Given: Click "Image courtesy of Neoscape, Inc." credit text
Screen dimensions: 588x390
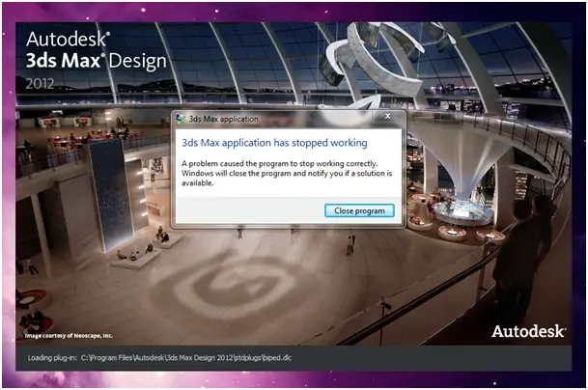Looking at the screenshot, I should click(69, 336).
